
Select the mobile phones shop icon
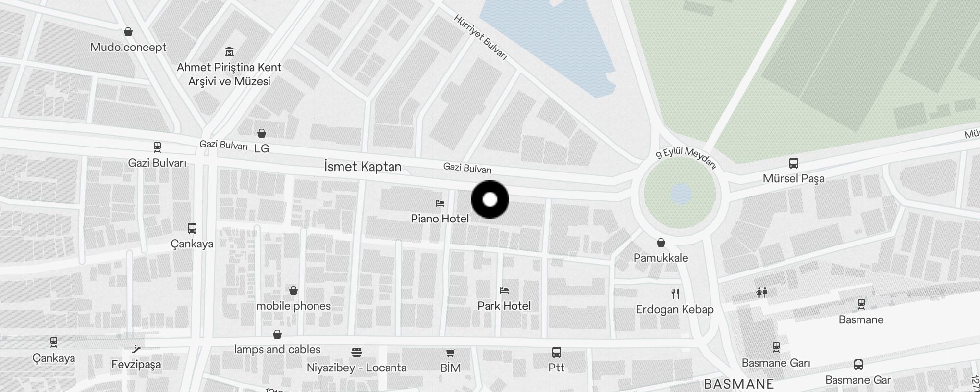(294, 291)
